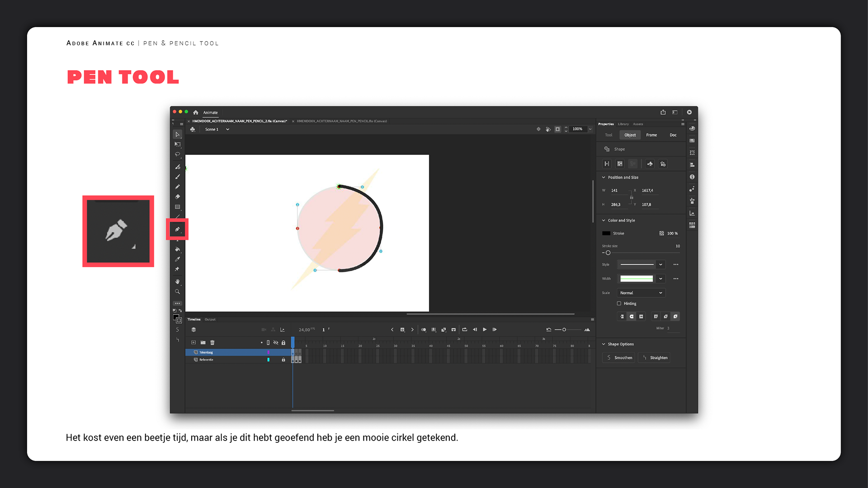The height and width of the screenshot is (488, 868).
Task: Click the delete layer trash icon
Action: pyautogui.click(x=212, y=343)
